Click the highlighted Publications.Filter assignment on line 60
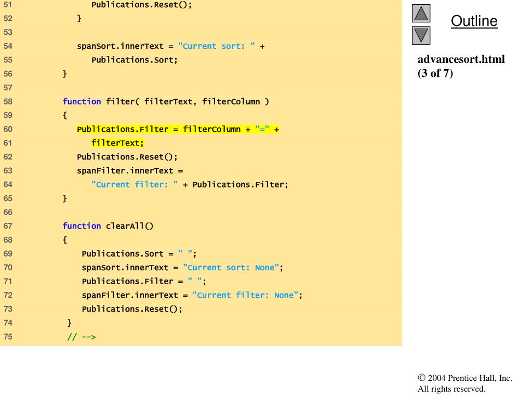 [178, 129]
